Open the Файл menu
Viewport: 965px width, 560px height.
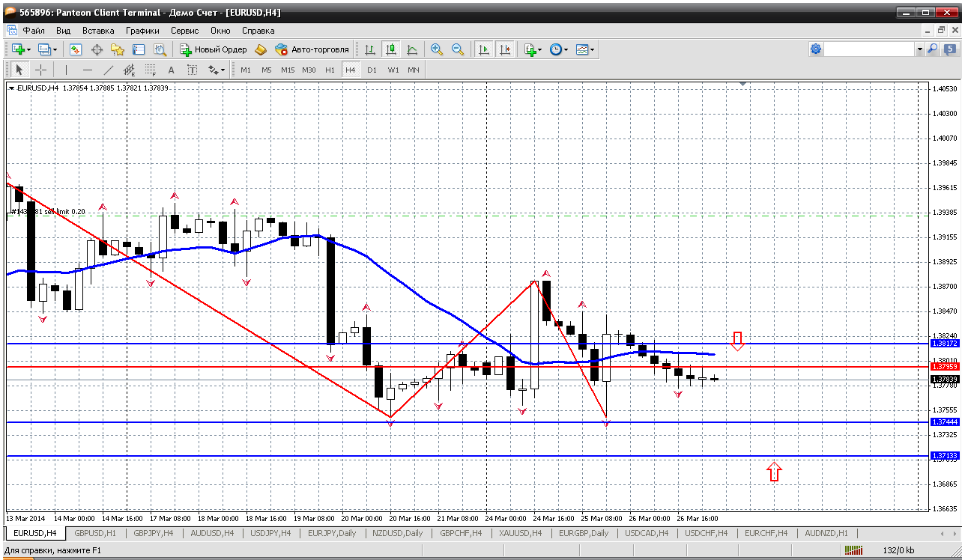point(34,31)
